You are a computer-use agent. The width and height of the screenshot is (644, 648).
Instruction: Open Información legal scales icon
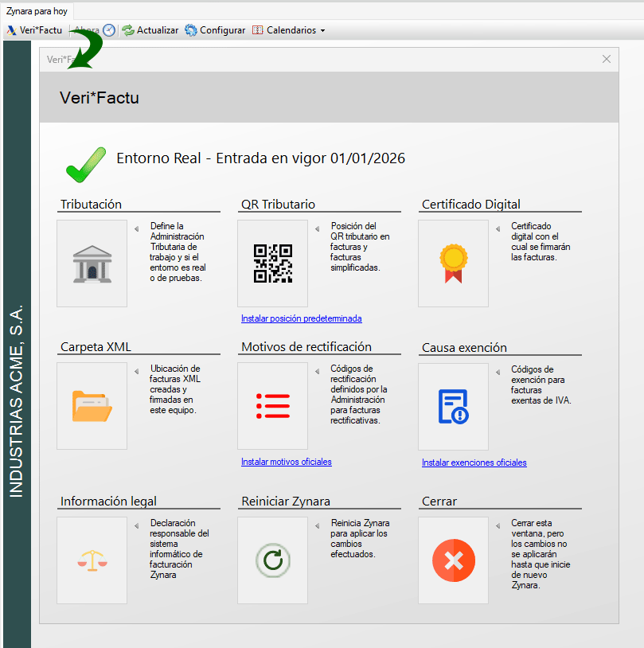coord(92,560)
